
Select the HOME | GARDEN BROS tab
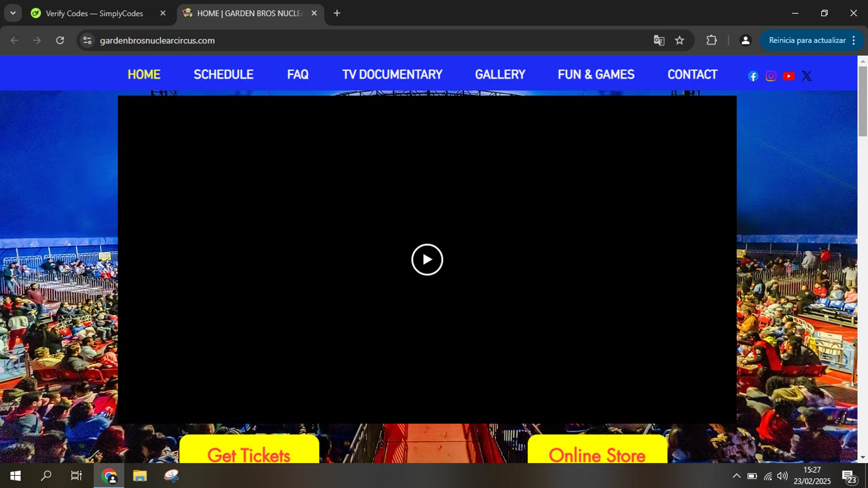click(x=250, y=13)
